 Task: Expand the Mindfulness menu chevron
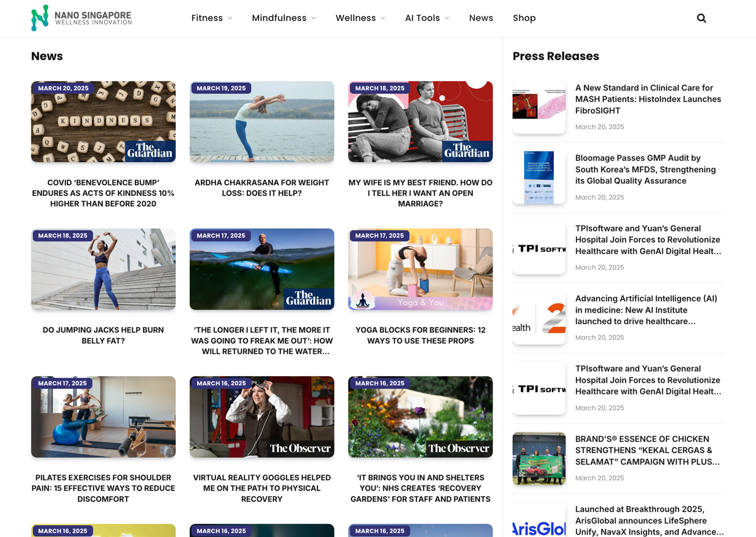tap(314, 18)
